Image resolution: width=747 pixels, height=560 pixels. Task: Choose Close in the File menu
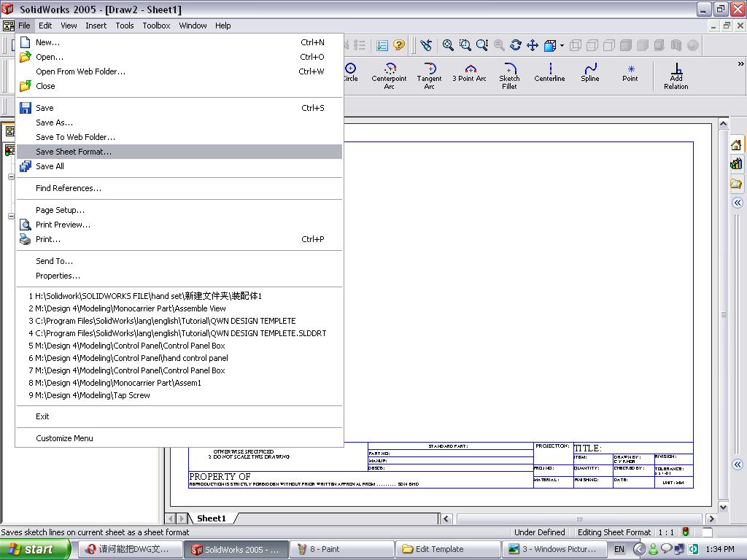(x=179, y=86)
